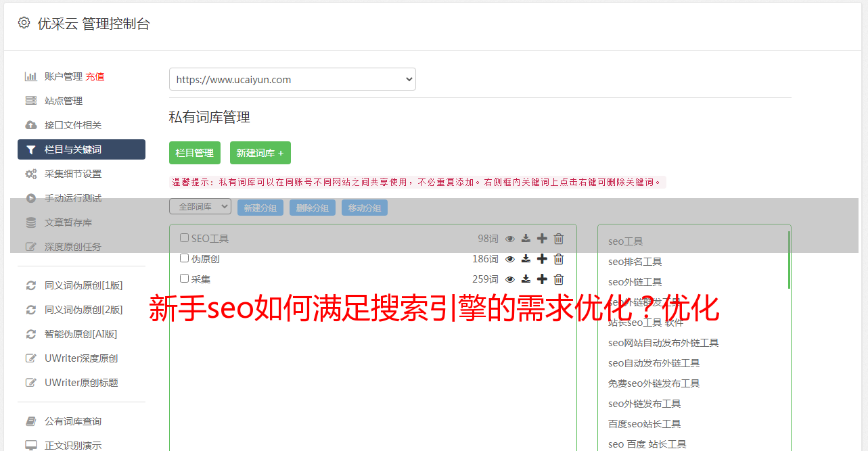The image size is (868, 451).
Task: Click the edit icon for 深度原创任务
Action: click(31, 247)
